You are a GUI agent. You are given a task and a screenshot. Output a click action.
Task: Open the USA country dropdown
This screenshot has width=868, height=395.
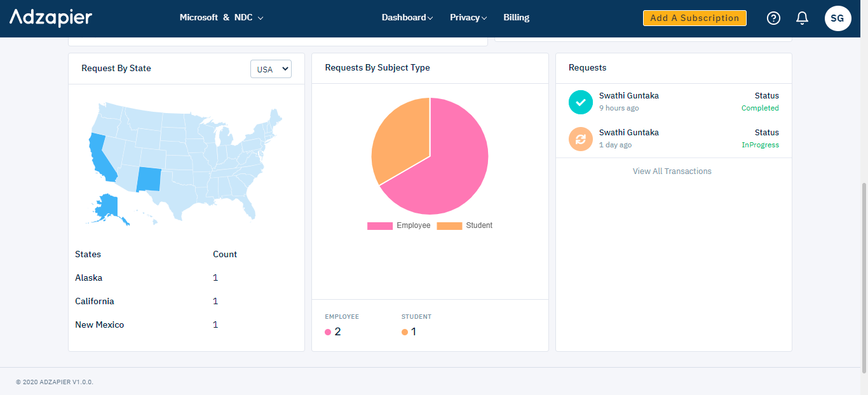(x=271, y=69)
